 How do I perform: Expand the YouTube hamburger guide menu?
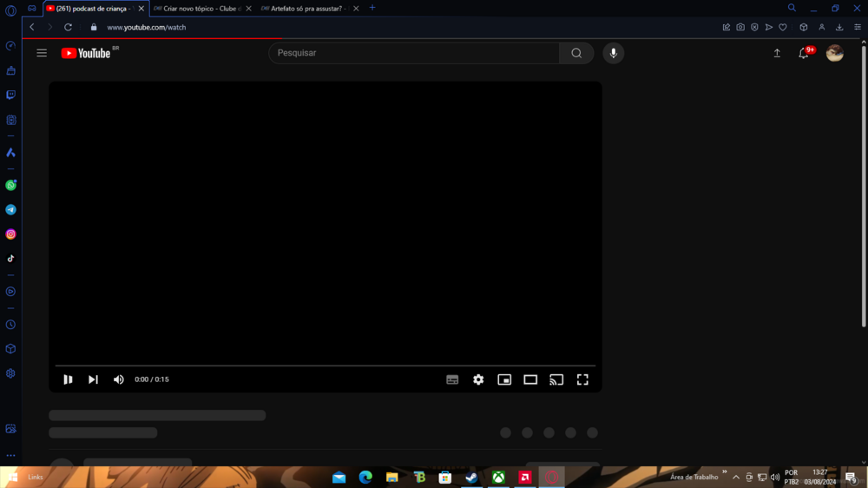[x=42, y=53]
